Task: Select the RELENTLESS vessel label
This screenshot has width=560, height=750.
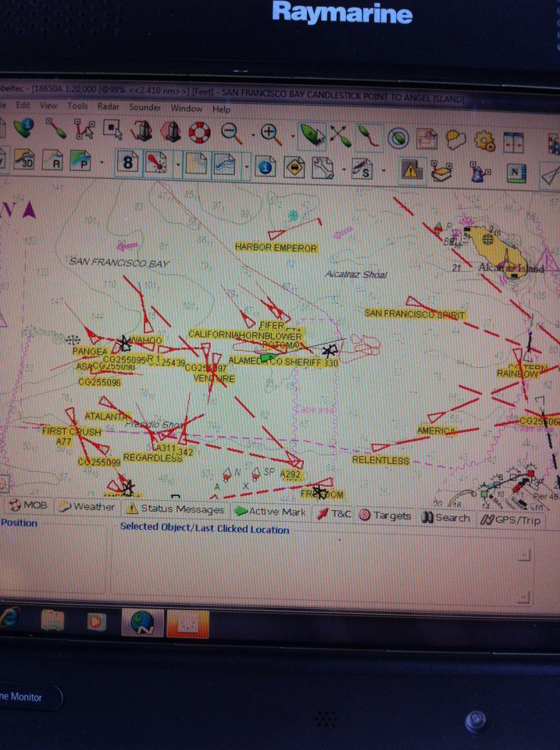Action: (x=380, y=460)
